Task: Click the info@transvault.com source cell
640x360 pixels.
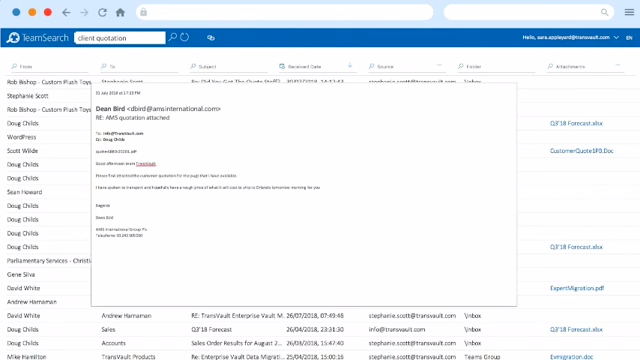Action: click(x=397, y=329)
